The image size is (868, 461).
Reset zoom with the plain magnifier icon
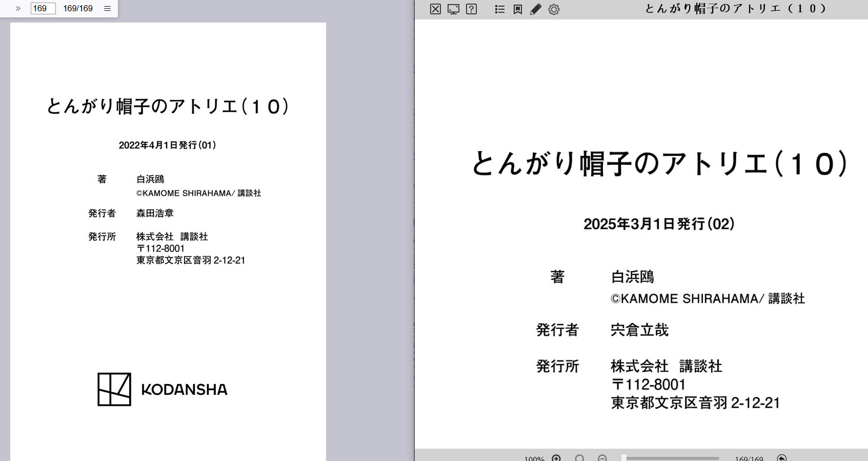click(579, 458)
